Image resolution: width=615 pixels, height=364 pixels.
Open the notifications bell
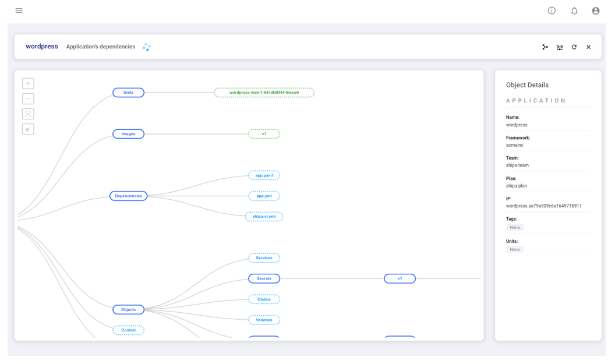[x=574, y=10]
